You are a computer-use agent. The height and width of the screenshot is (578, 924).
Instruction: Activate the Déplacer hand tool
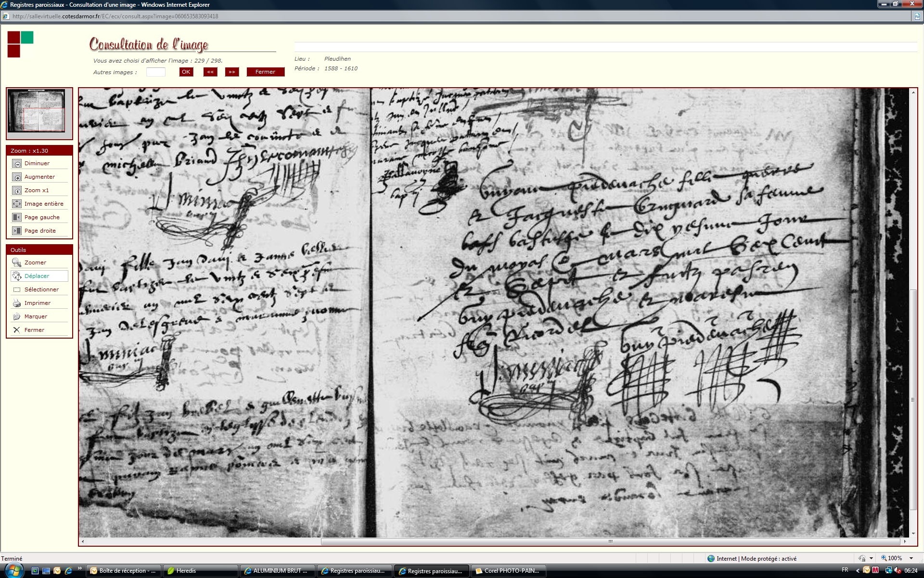point(17,276)
